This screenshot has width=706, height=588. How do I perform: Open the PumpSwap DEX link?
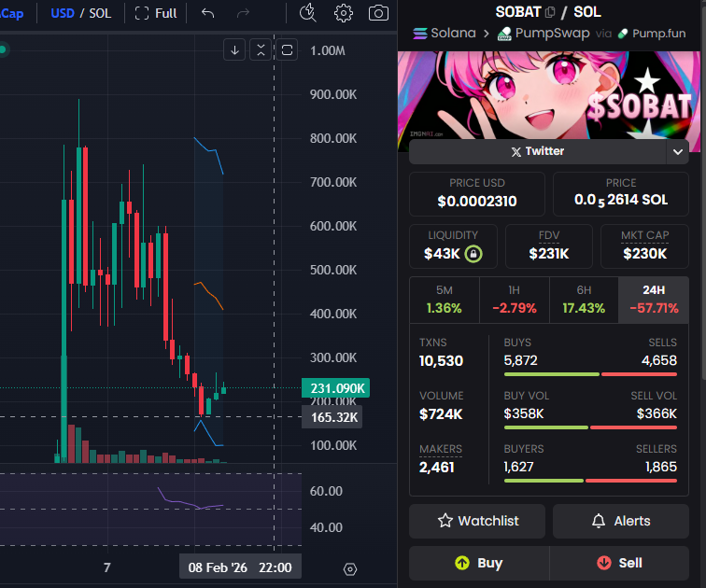pos(544,34)
